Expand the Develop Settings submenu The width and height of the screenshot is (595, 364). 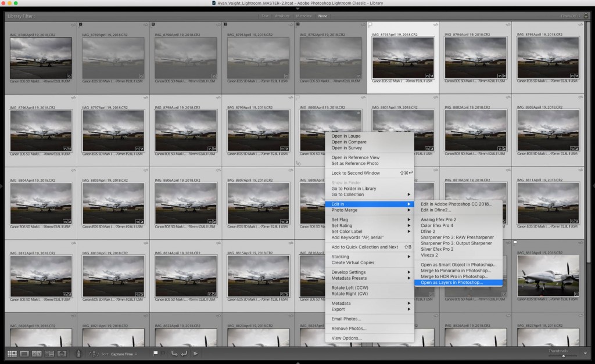point(370,272)
